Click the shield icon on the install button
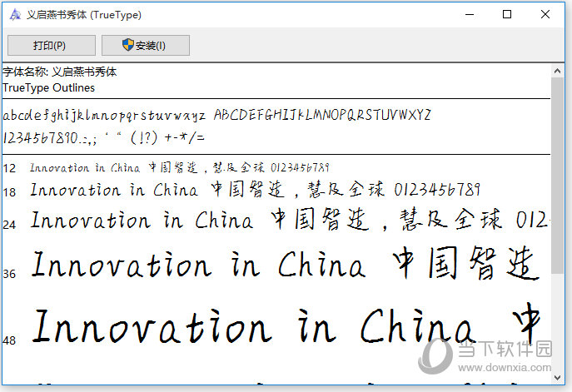The width and height of the screenshot is (572, 392). [x=129, y=45]
